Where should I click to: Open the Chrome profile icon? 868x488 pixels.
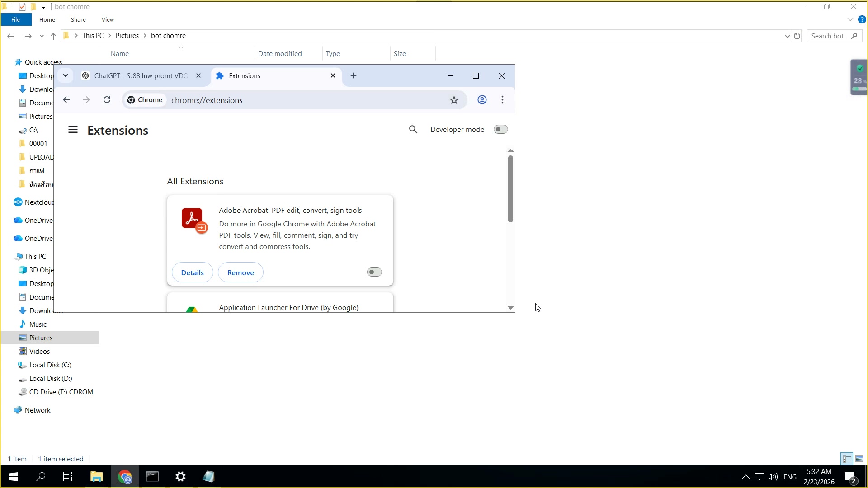pyautogui.click(x=482, y=100)
